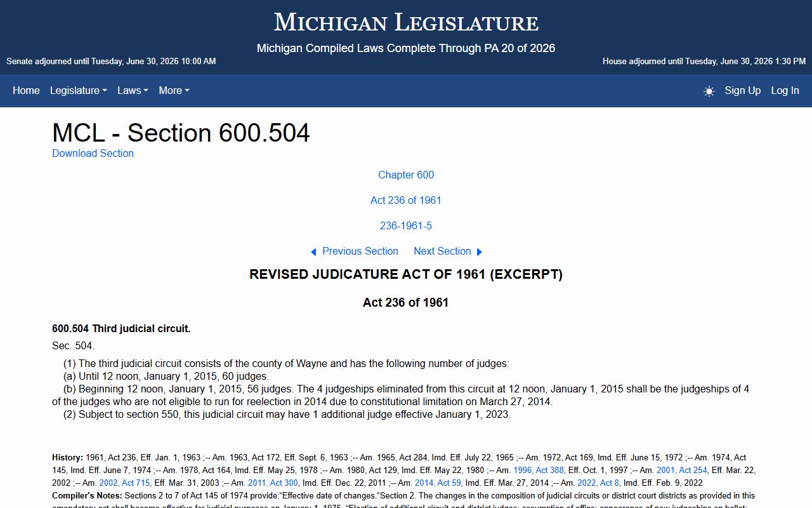This screenshot has height=508, width=812.
Task: Click the MCL - Section 600.504 heading
Action: pos(181,133)
